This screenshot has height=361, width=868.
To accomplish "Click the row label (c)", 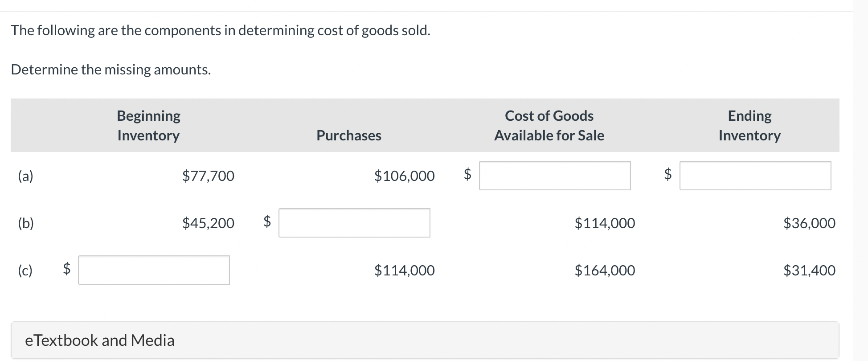I will (25, 270).
